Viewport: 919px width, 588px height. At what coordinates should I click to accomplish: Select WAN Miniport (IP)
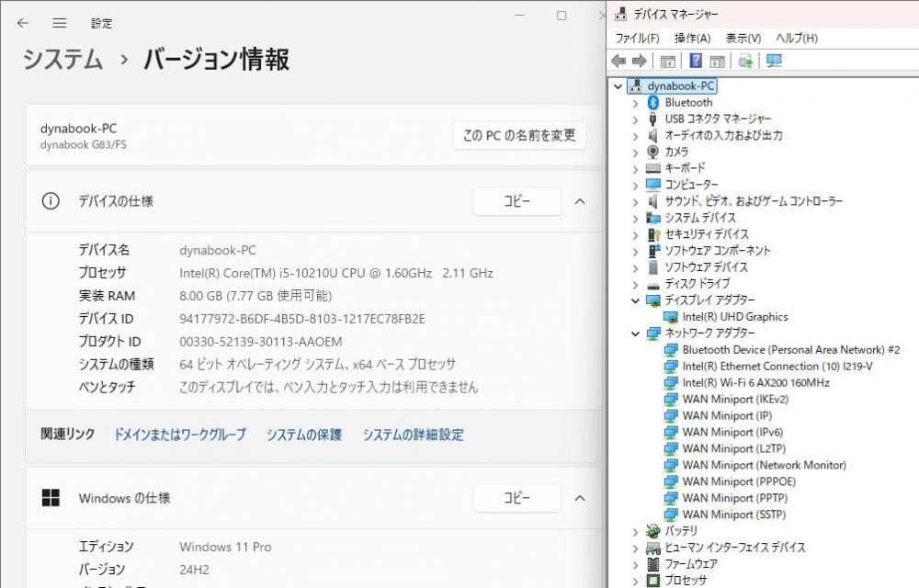click(x=727, y=416)
